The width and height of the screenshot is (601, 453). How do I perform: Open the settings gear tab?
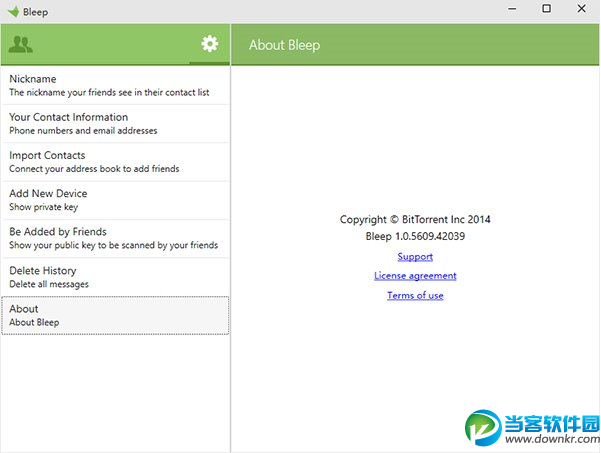[x=210, y=44]
